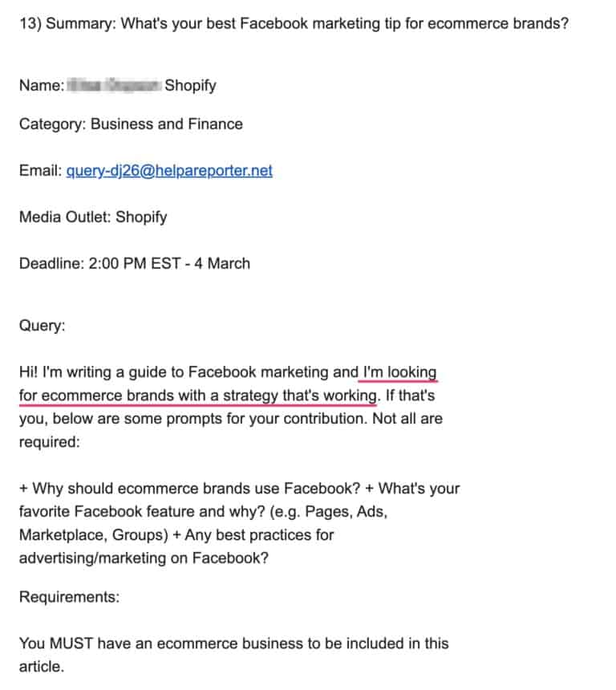Click the "Marketplace, Groups)" text

(88, 535)
